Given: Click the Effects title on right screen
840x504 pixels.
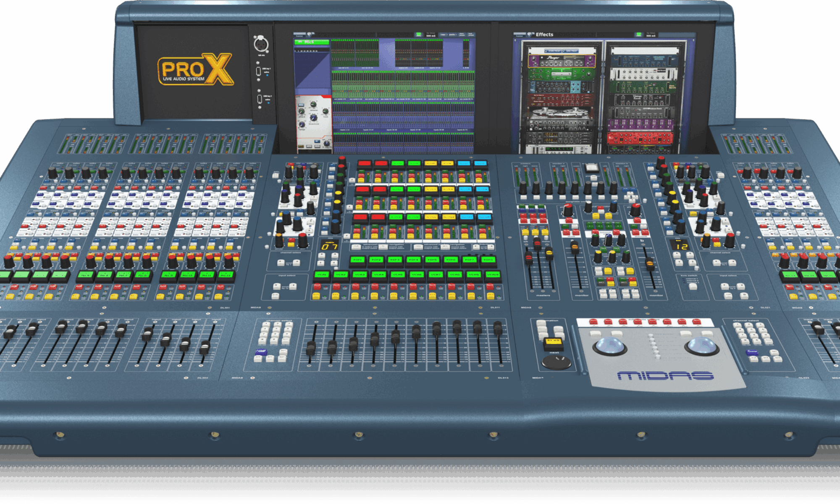Looking at the screenshot, I should coord(544,34).
